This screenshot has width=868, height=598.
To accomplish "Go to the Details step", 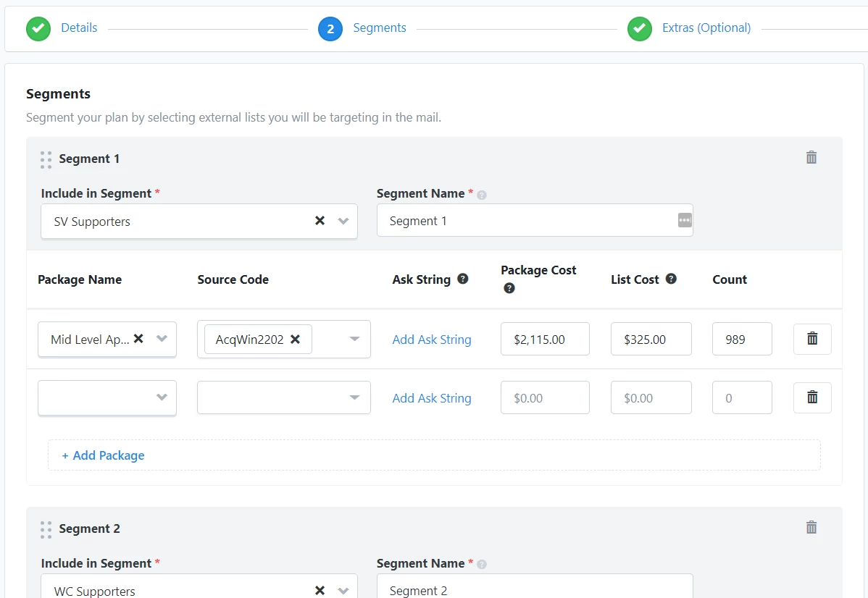I will (79, 28).
